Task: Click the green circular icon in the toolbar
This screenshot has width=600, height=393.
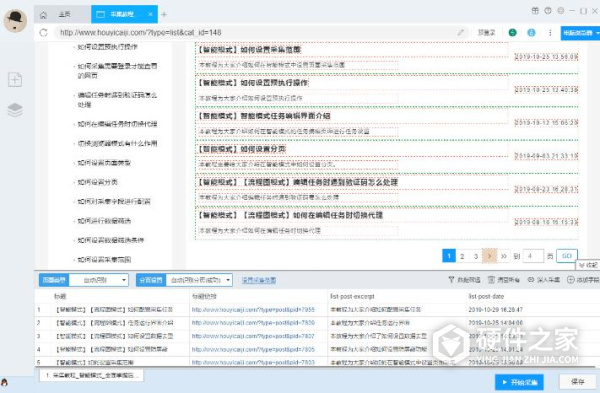Action: coord(512,33)
